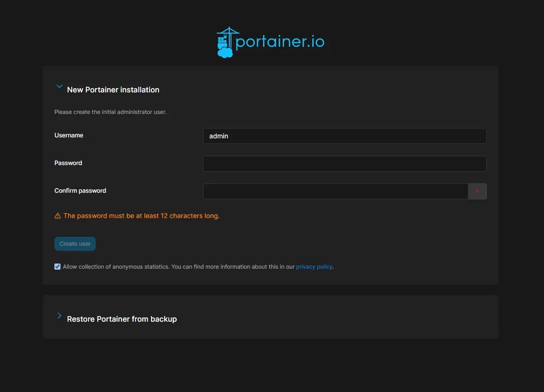Click the Allow collection of anonymous statistics label
Viewport: 544px width, 392px height.
178,267
